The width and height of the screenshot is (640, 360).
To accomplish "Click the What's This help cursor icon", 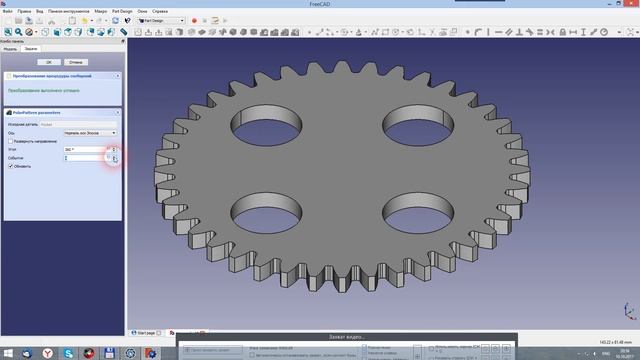I will click(x=127, y=20).
